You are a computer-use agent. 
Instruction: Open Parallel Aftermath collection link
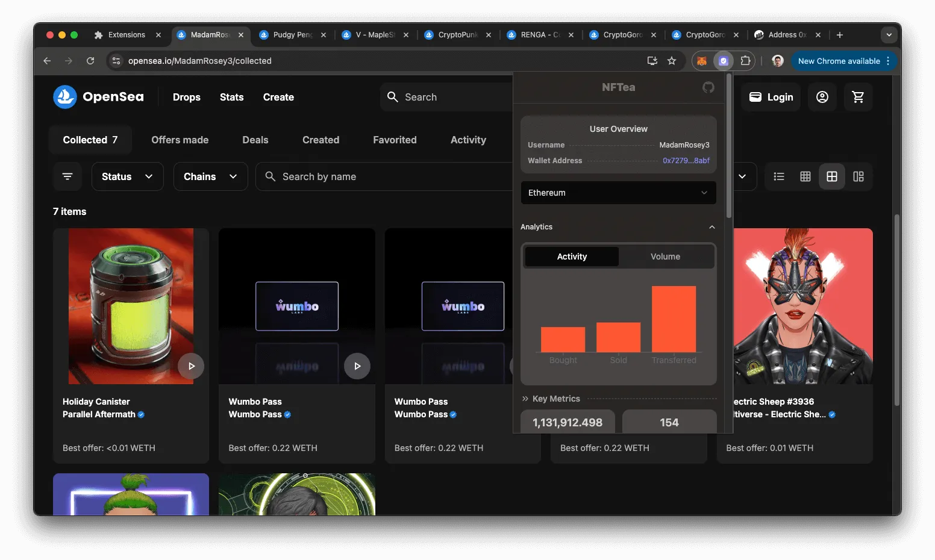click(x=99, y=414)
